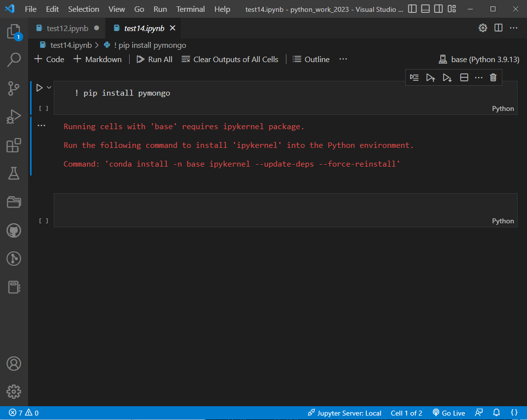Run the pip install pymongo cell
This screenshot has width=527, height=420.
coord(39,87)
